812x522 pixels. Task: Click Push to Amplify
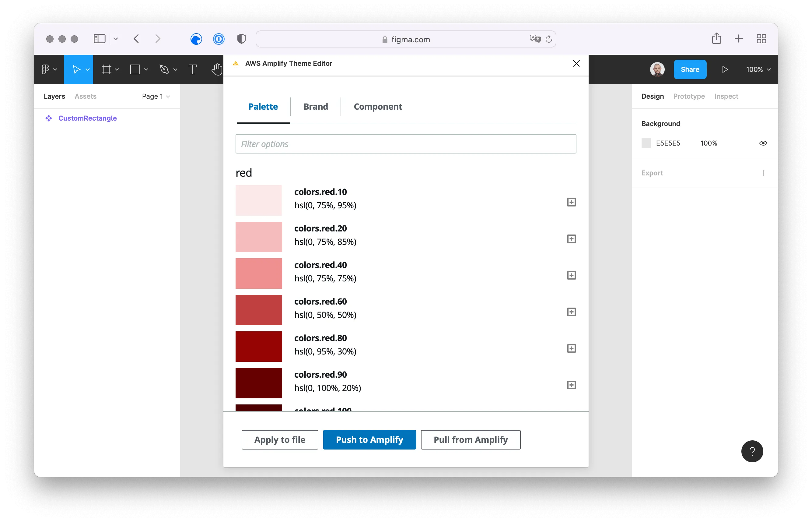[369, 440]
